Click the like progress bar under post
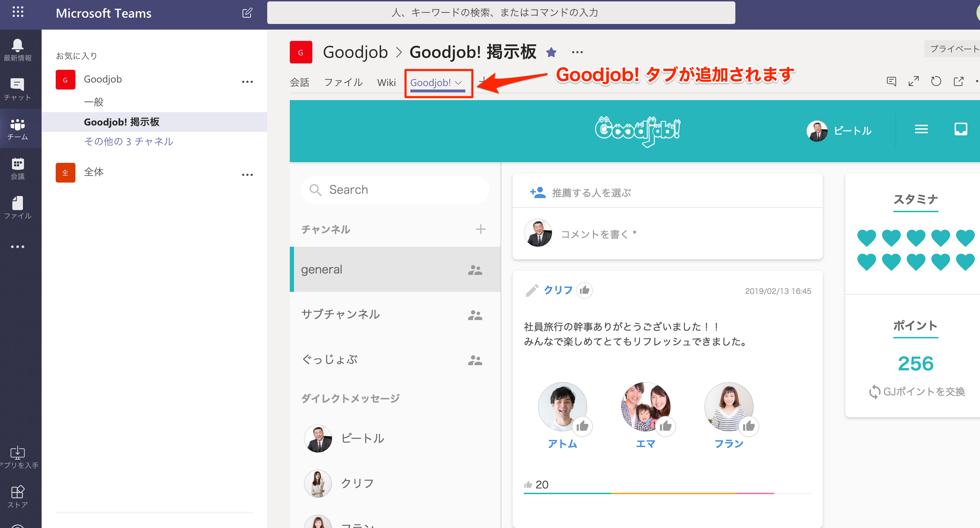 pos(667,493)
